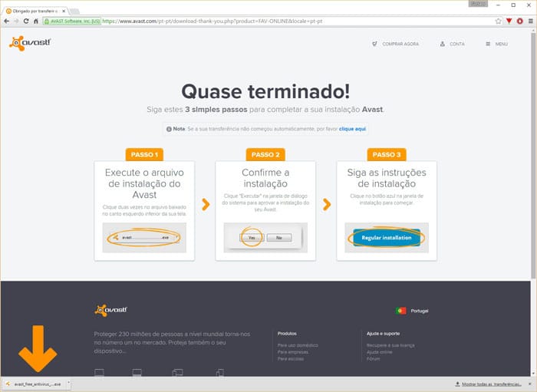537x392 pixels.
Task: Click the avast exe file image in Passo 1
Action: [x=144, y=238]
